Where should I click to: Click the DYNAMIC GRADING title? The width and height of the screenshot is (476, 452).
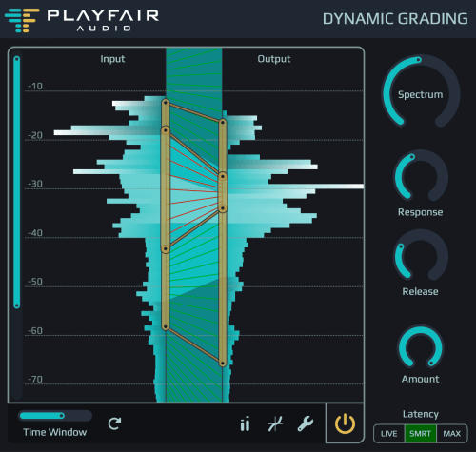click(x=395, y=19)
